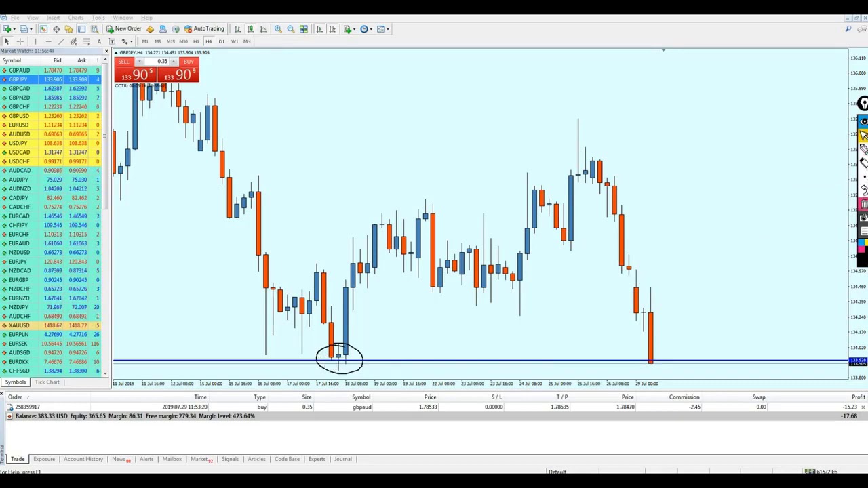
Task: Switch to the Account History tab
Action: pyautogui.click(x=83, y=459)
